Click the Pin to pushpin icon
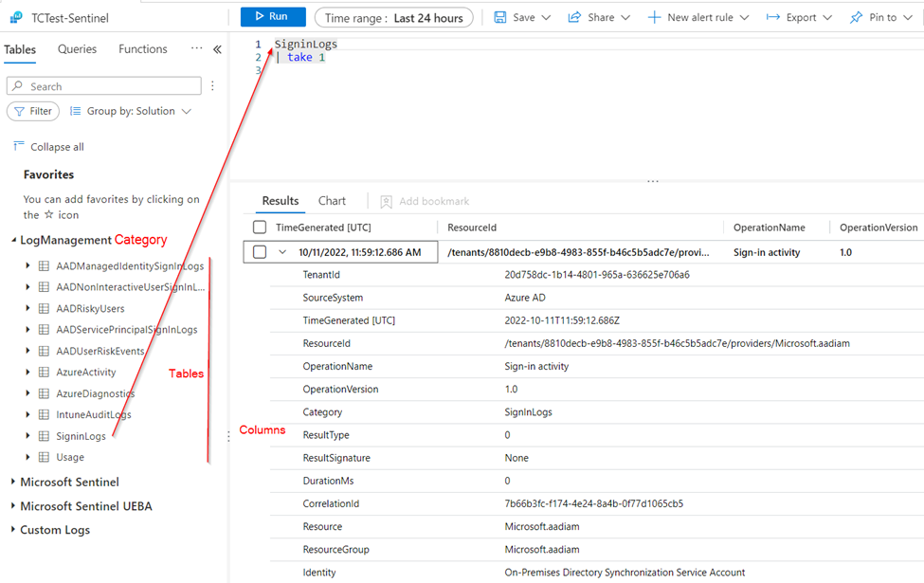The height and width of the screenshot is (583, 924). pyautogui.click(x=856, y=17)
